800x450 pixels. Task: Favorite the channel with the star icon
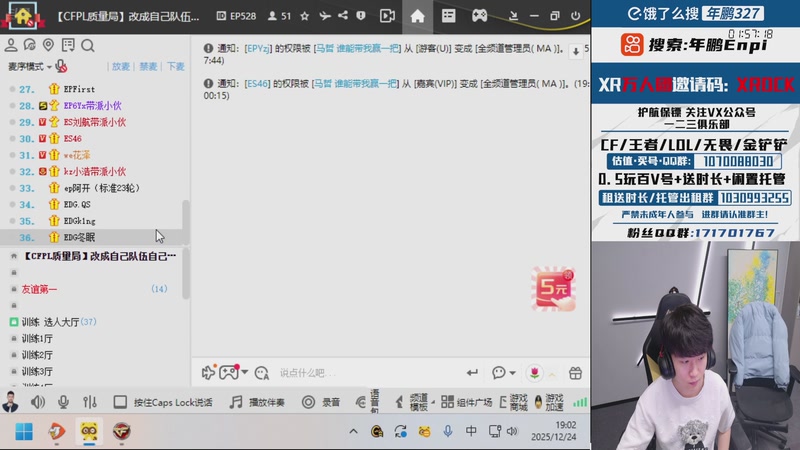(305, 16)
